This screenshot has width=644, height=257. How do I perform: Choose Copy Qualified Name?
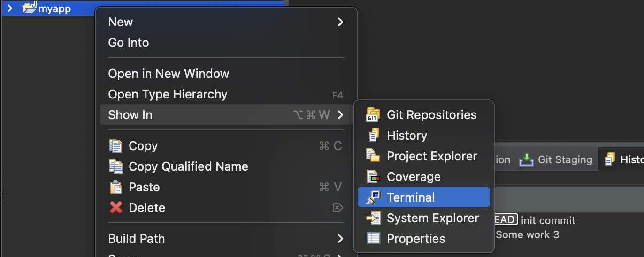click(188, 166)
